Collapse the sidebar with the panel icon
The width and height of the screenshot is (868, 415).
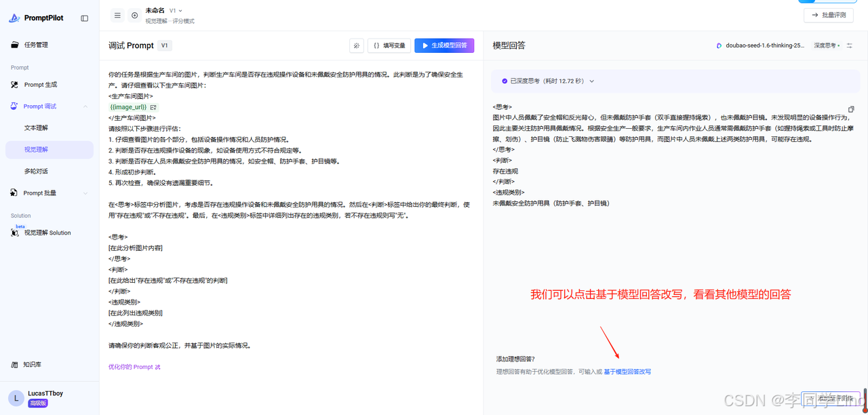pos(84,18)
